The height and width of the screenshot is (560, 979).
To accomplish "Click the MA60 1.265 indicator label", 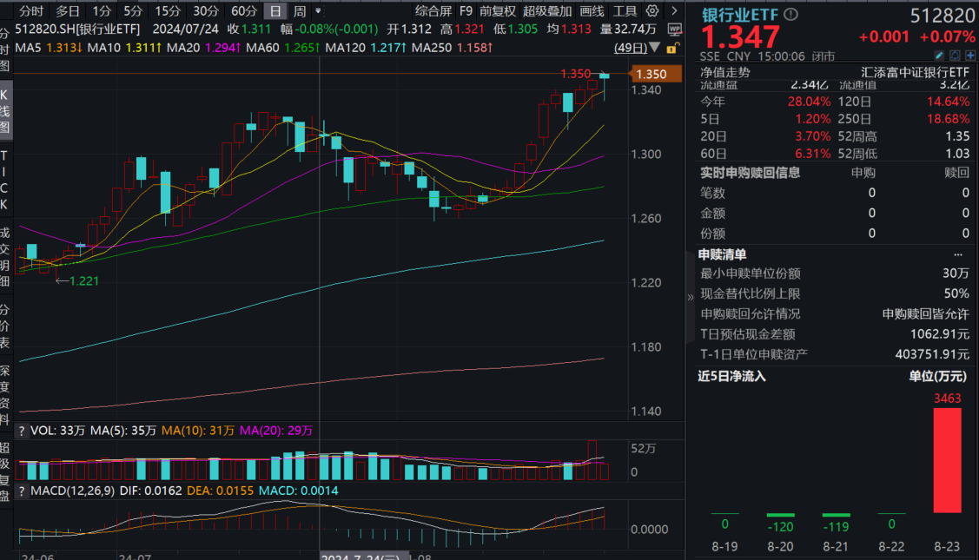I will point(283,48).
